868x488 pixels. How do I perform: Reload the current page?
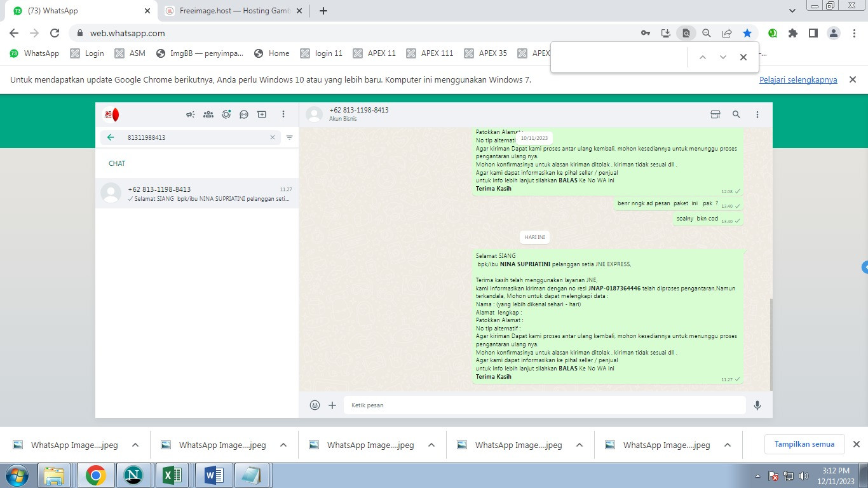coord(55,33)
